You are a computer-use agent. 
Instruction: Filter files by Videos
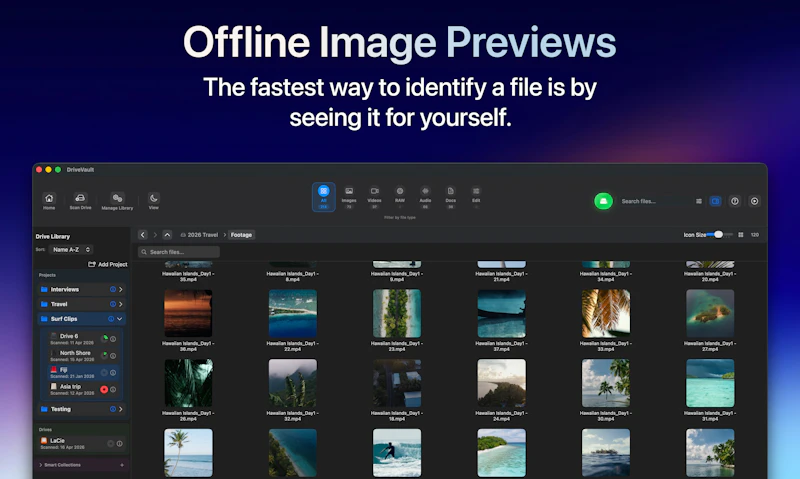pyautogui.click(x=374, y=196)
